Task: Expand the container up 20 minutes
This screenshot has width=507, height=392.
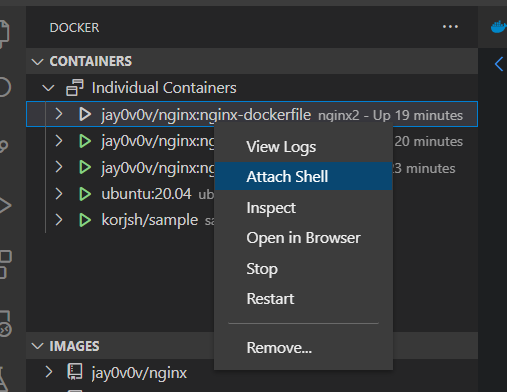Action: coord(59,141)
